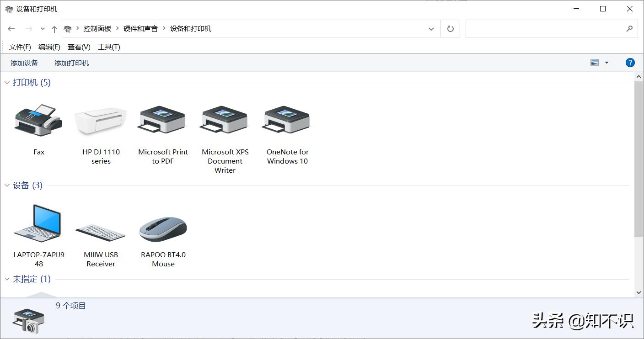644x339 pixels.
Task: Click the 添加设备 button
Action: tap(24, 63)
